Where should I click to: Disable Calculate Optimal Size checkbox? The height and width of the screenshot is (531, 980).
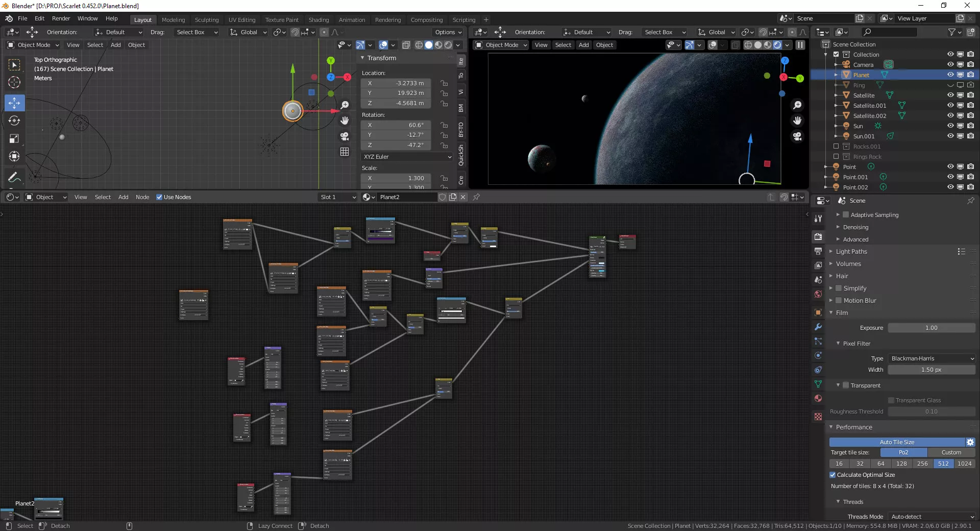point(832,475)
